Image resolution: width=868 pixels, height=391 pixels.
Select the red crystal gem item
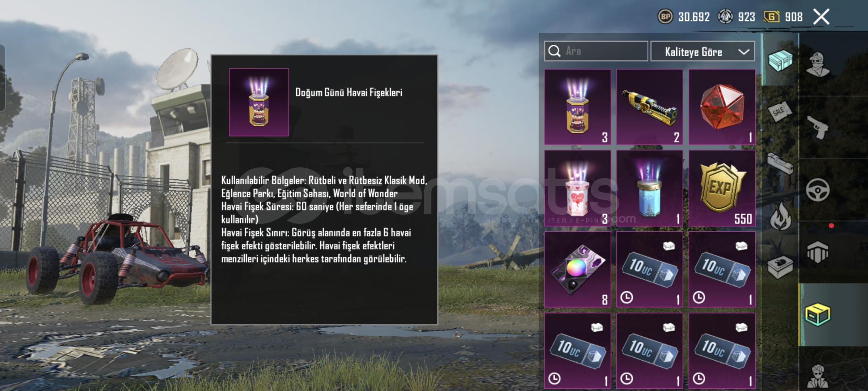pos(722,107)
